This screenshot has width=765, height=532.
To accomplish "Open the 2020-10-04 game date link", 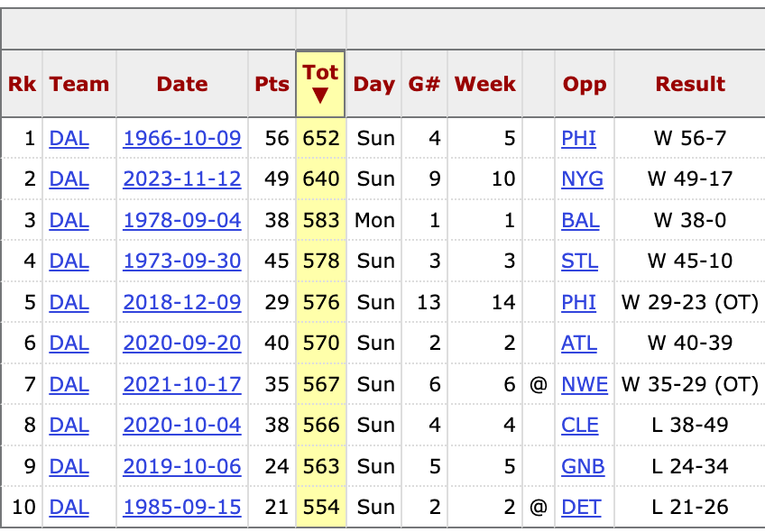I will click(182, 425).
